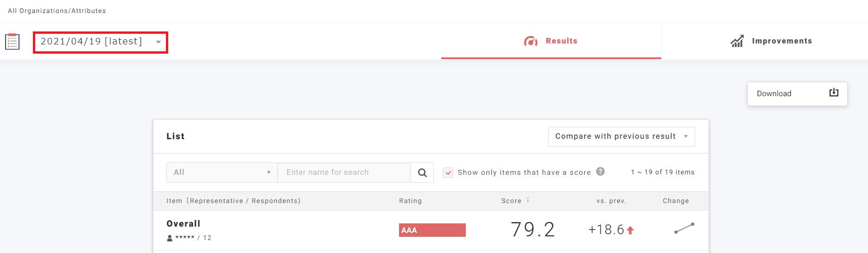Click the survey list clipboard icon
Viewport: 868px width, 253px height.
12,42
